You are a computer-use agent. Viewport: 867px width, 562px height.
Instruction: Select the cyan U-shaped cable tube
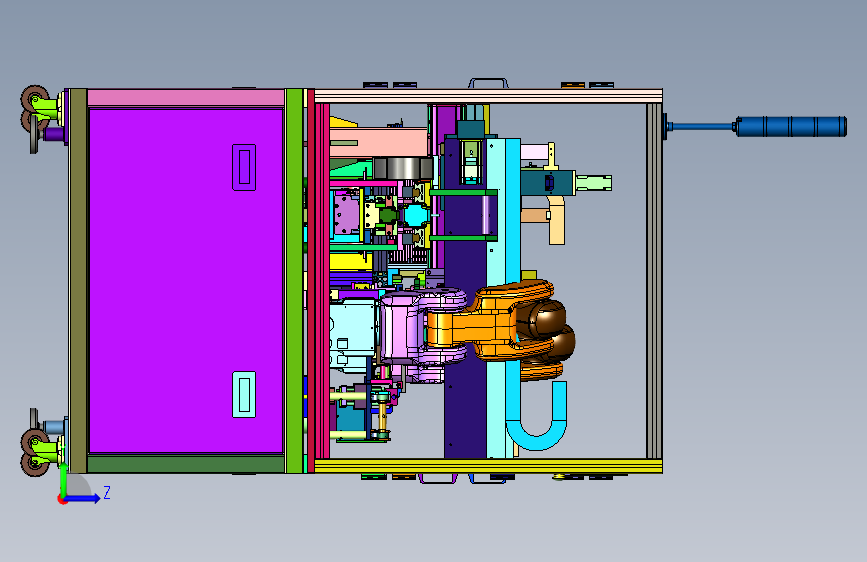(x=537, y=415)
